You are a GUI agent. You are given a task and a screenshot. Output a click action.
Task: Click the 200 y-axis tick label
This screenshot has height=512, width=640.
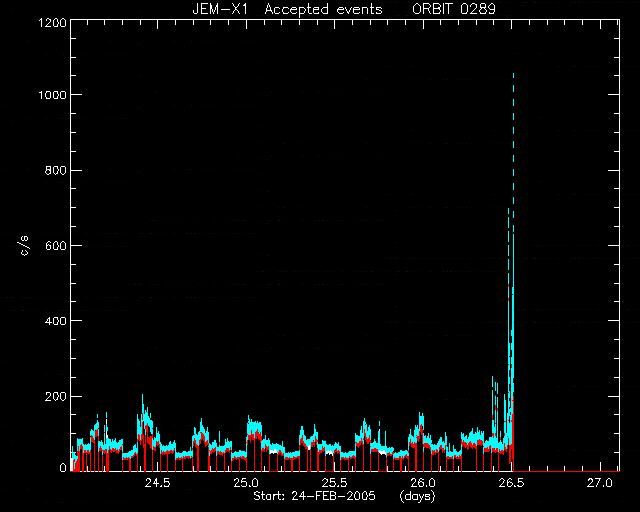(55, 396)
